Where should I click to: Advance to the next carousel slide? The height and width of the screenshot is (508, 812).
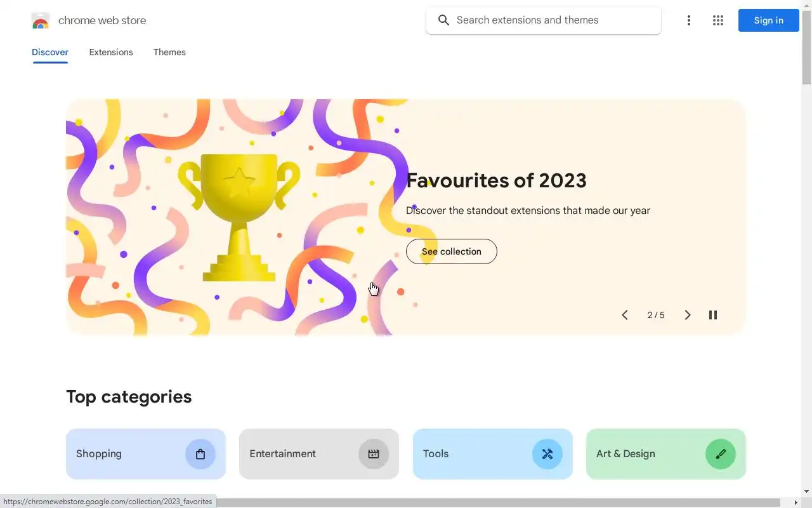click(688, 315)
